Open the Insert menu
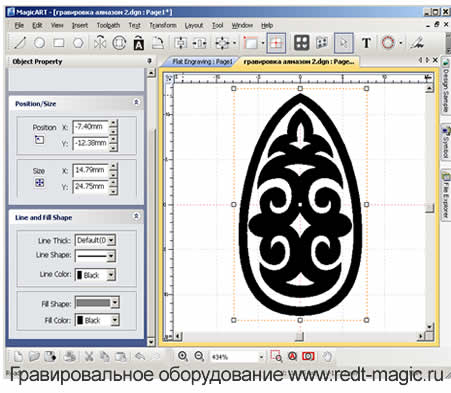The image size is (451, 393). [80, 25]
